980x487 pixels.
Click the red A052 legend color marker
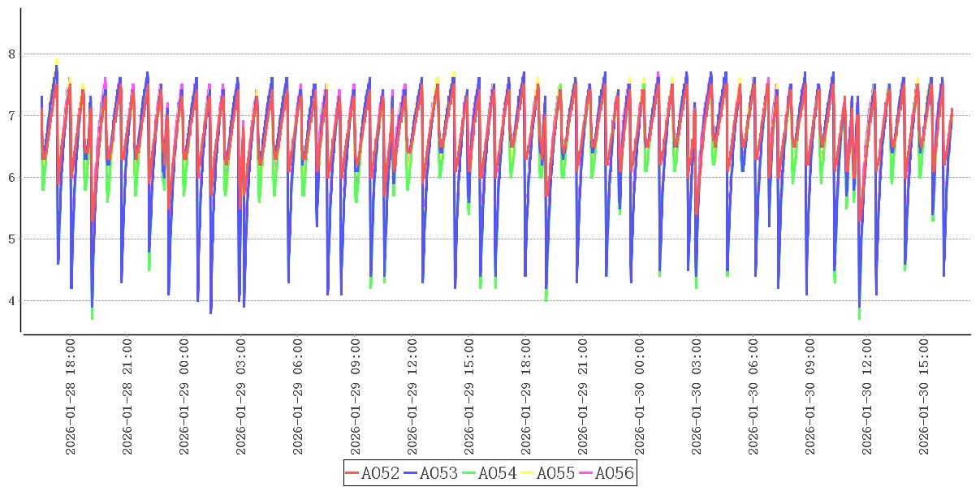(x=352, y=473)
